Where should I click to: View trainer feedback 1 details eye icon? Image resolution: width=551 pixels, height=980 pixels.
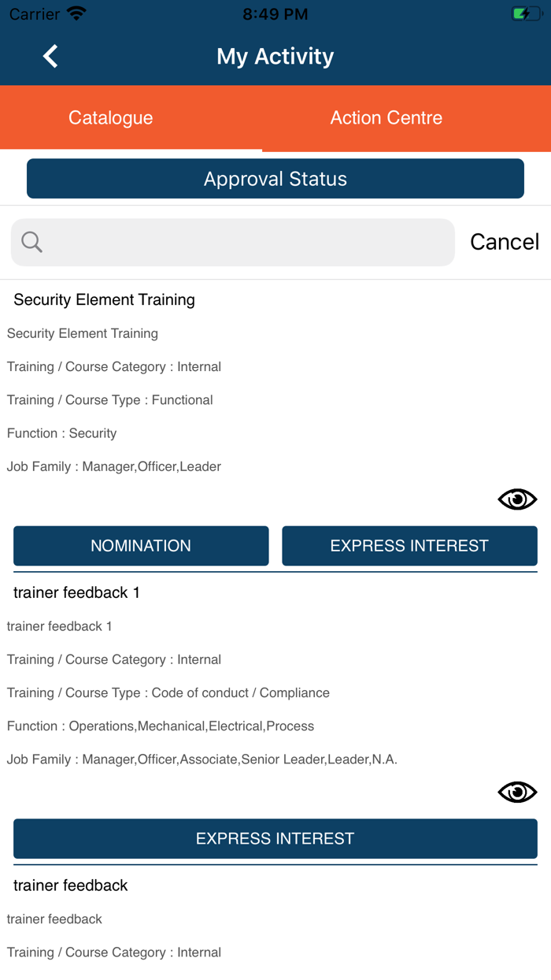[517, 792]
